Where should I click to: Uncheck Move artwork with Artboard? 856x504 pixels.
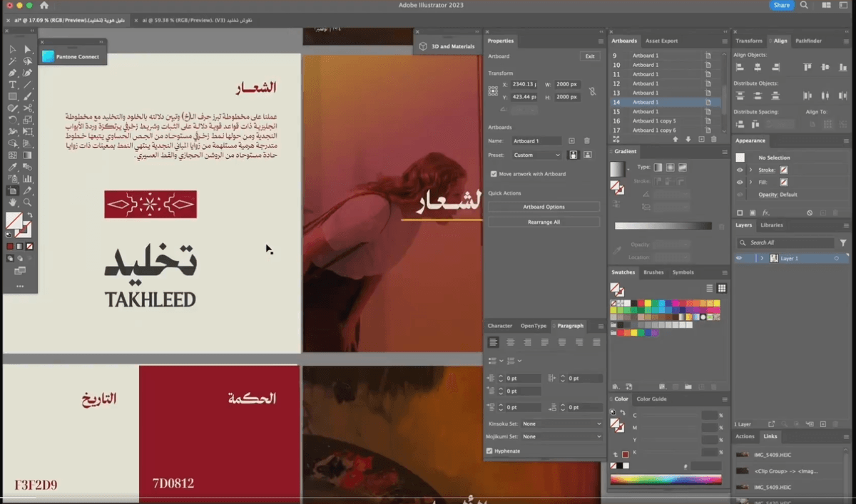pos(493,173)
